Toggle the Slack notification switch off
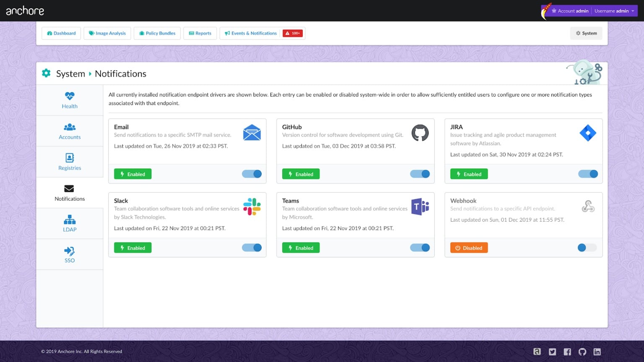644x362 pixels. click(x=252, y=248)
